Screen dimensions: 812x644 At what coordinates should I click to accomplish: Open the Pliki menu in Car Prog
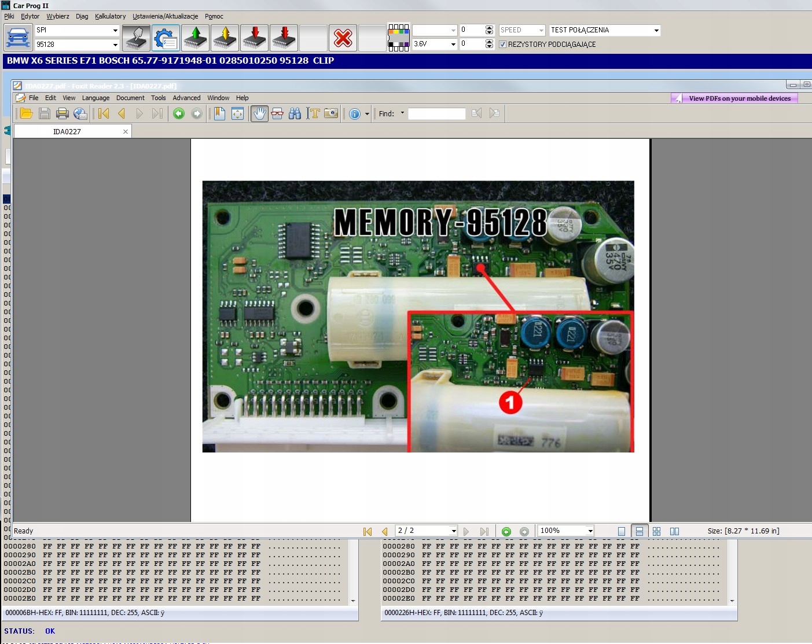pyautogui.click(x=9, y=16)
